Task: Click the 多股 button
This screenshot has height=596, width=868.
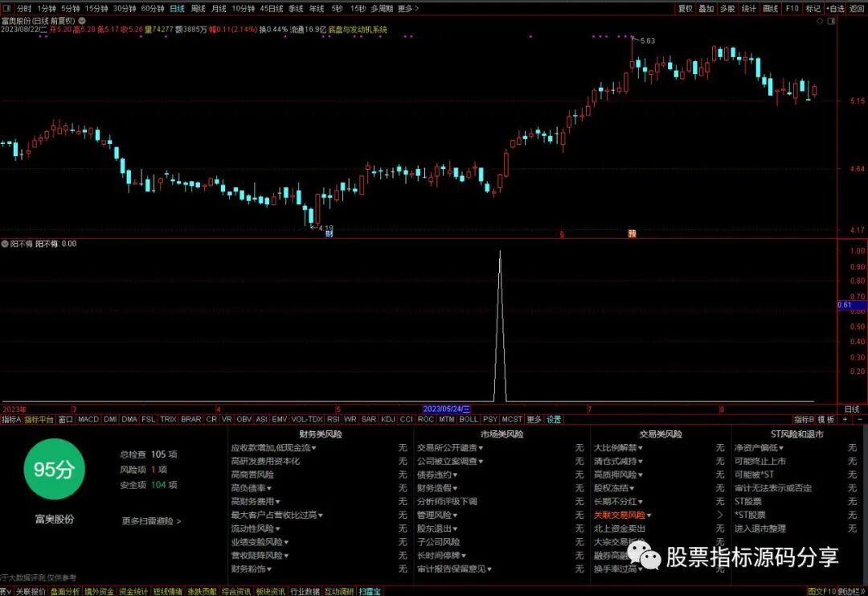Action: coord(727,8)
